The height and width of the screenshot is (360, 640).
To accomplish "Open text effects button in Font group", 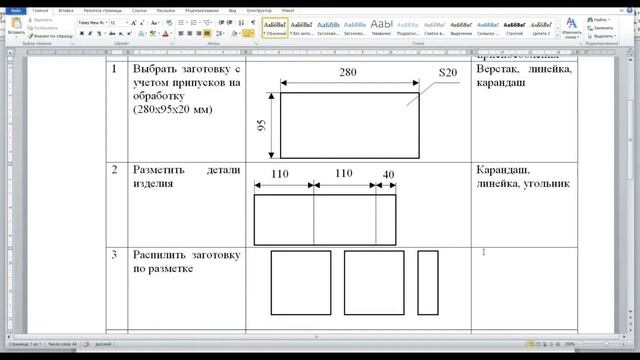I will click(141, 33).
